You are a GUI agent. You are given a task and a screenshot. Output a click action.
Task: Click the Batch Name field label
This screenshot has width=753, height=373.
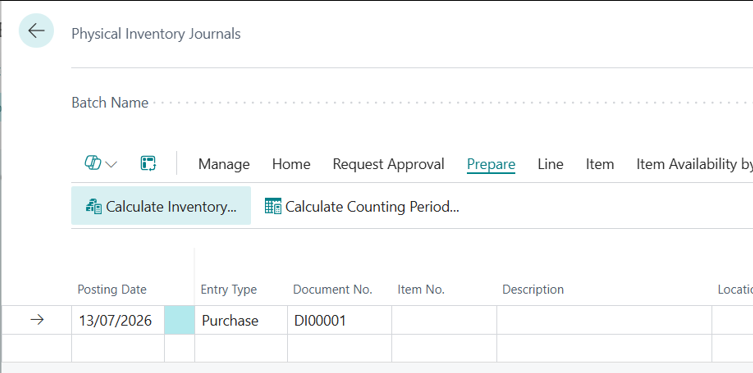pyautogui.click(x=110, y=103)
